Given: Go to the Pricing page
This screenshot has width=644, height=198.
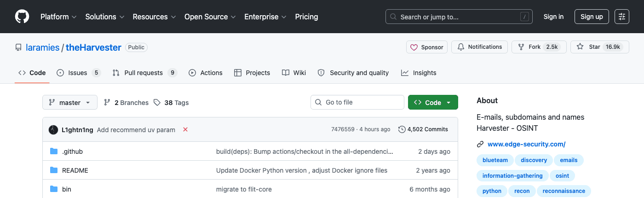Looking at the screenshot, I should pos(306,17).
